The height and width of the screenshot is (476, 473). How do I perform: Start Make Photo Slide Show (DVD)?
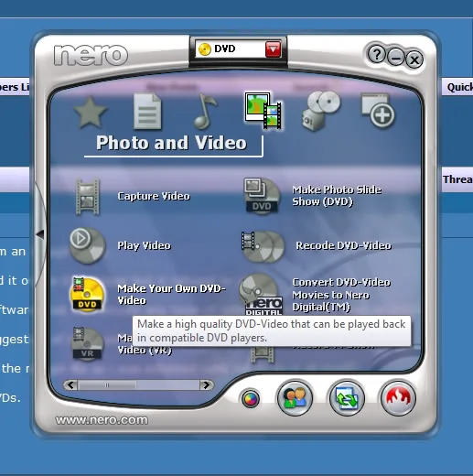[x=337, y=196]
